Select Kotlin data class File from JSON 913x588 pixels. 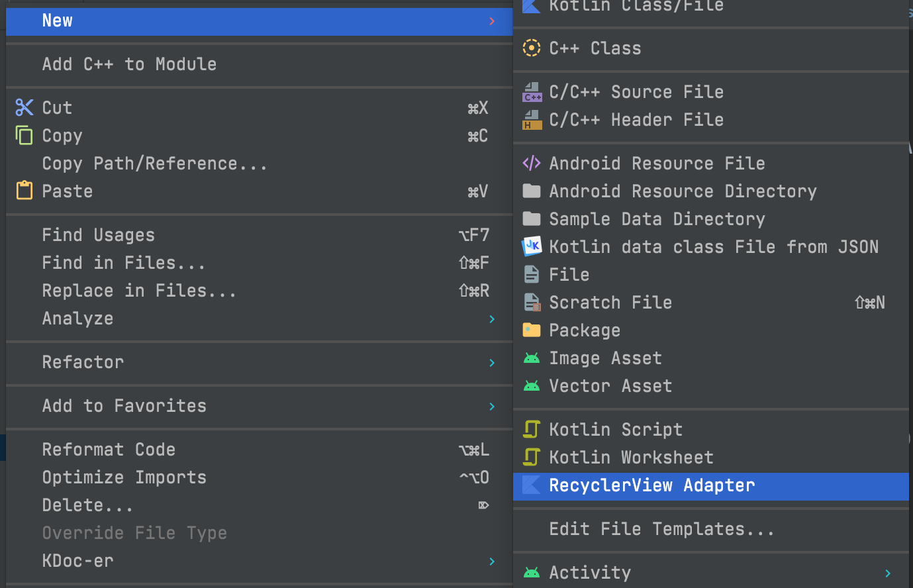(x=711, y=247)
